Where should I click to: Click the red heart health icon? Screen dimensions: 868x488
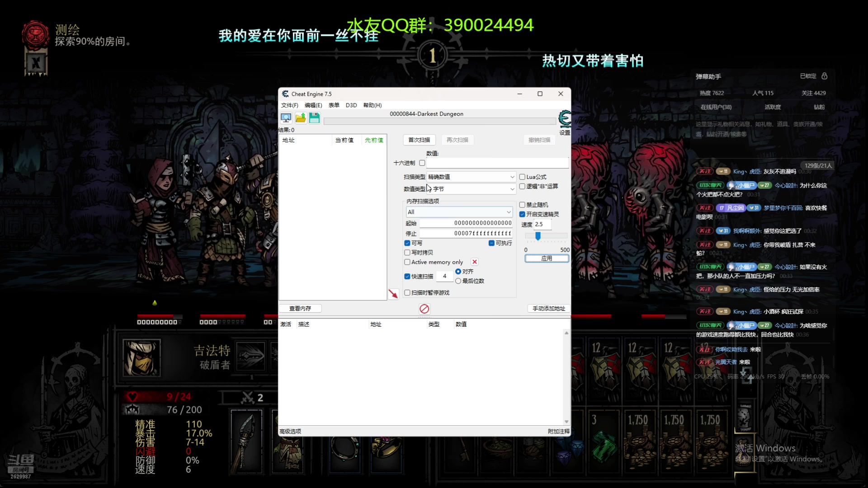[x=132, y=397]
